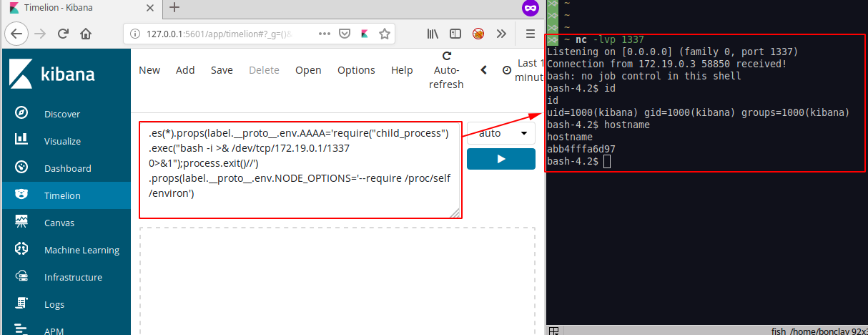Show site information icon in URL bar
Viewport: 868px width, 335px height.
[136, 34]
